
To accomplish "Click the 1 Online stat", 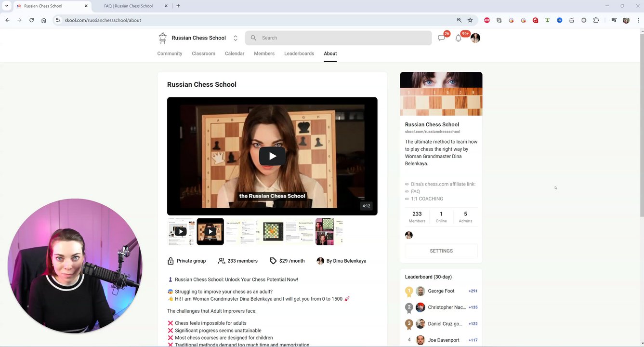I will click(x=441, y=217).
